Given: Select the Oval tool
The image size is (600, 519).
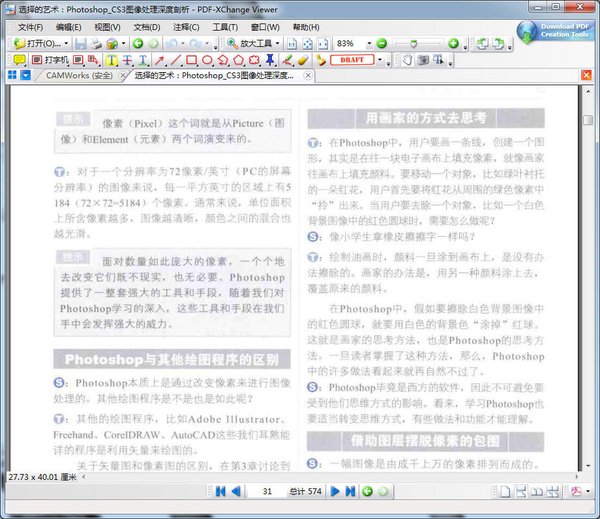Looking at the screenshot, I should pyautogui.click(x=207, y=60).
